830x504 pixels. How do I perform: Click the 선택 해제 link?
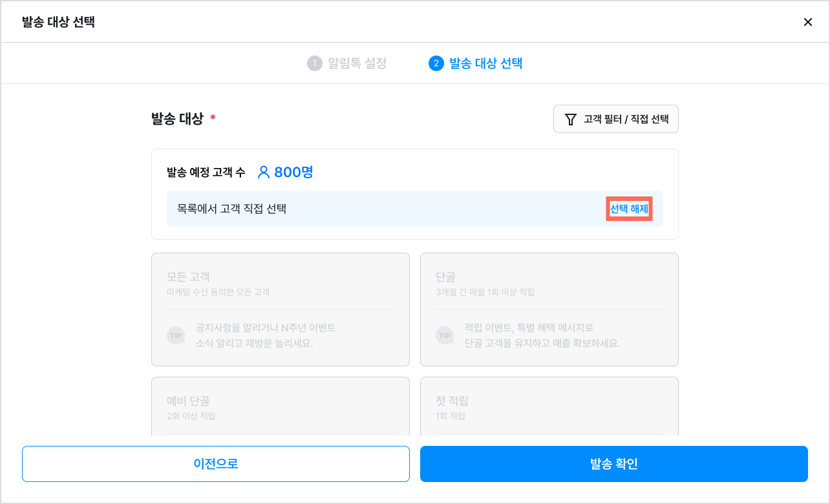(629, 209)
